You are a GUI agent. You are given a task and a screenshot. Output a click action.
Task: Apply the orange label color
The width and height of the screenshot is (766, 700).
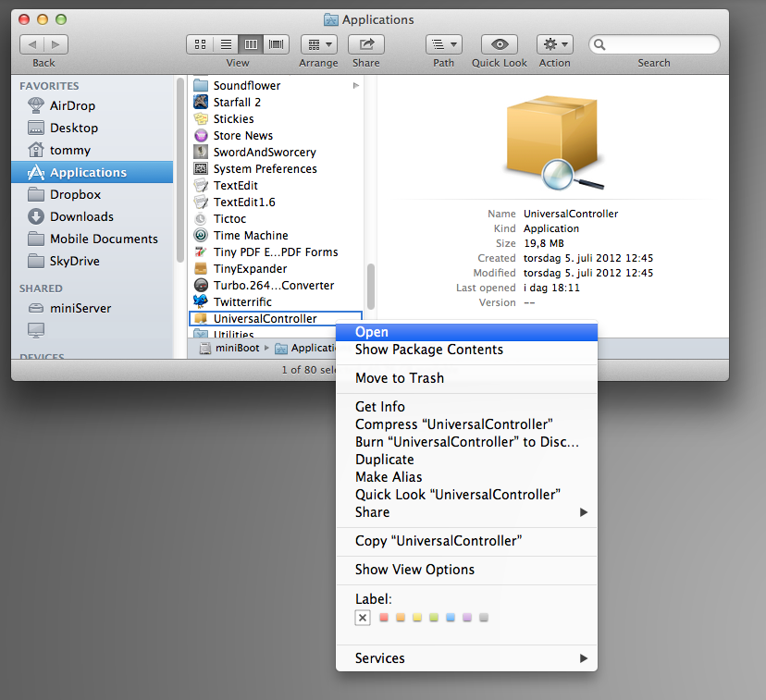pos(401,618)
